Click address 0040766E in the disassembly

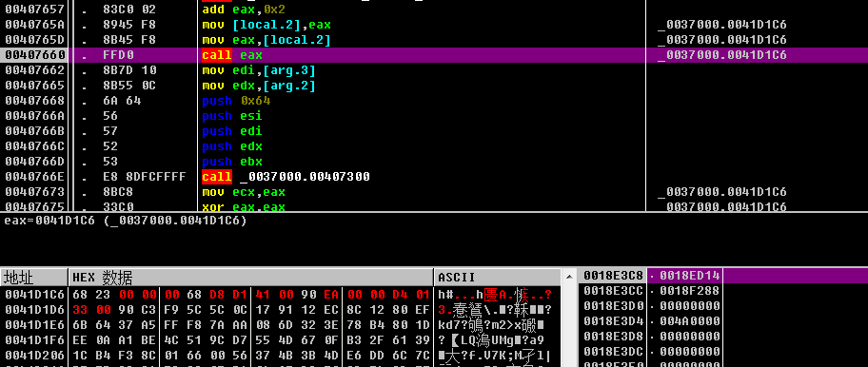35,177
